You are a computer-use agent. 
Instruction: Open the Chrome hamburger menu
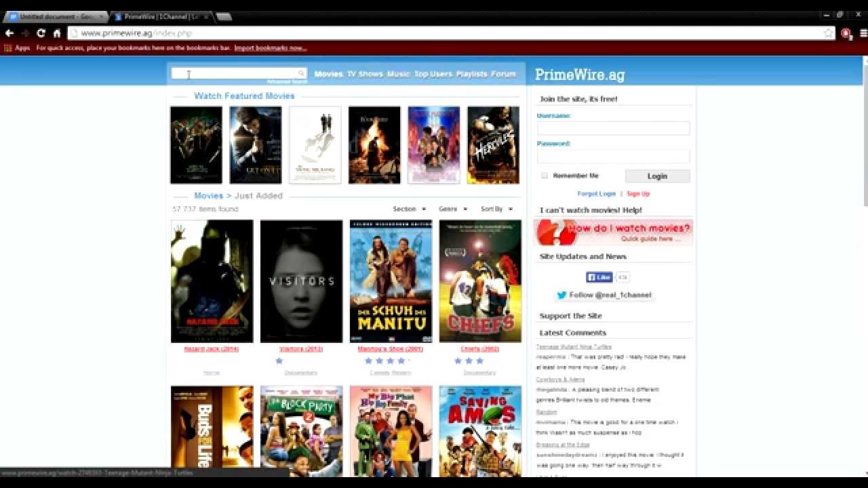(x=863, y=33)
